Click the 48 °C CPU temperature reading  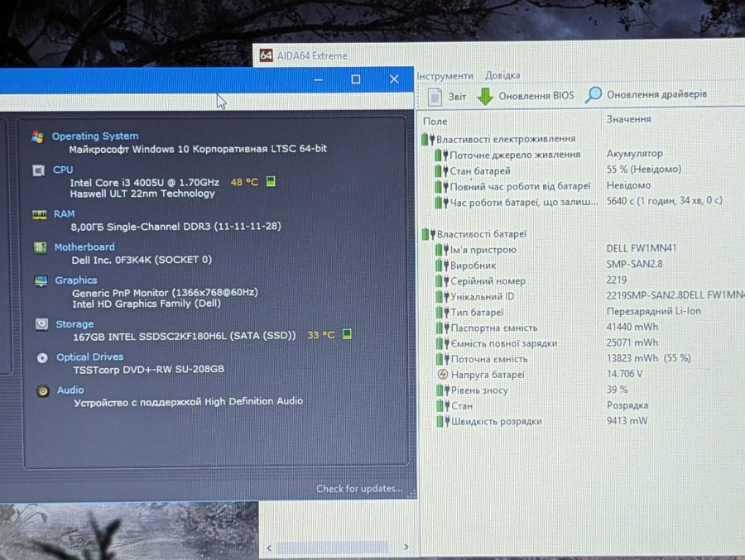pyautogui.click(x=244, y=182)
